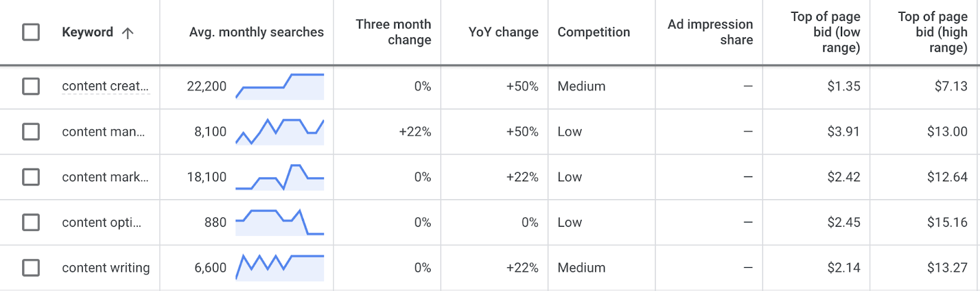Enable the content opti... row checkbox
The image size is (980, 291).
pyautogui.click(x=31, y=222)
